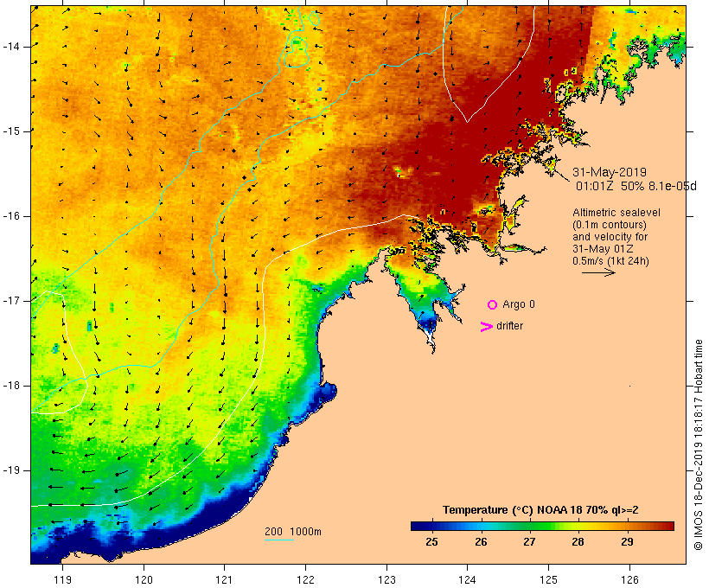Click the 'Altimetric sealevel' caption text
This screenshot has height=588, width=709.
click(x=616, y=213)
